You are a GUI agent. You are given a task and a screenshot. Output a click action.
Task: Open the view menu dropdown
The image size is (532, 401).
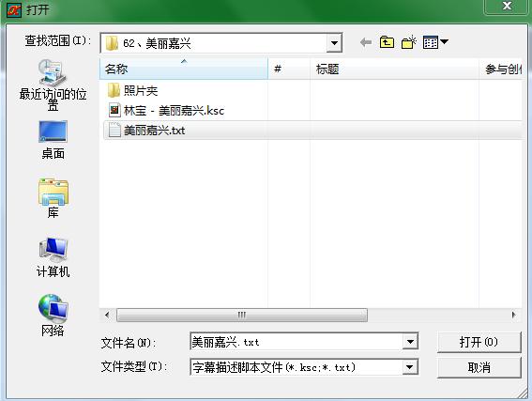(x=435, y=42)
